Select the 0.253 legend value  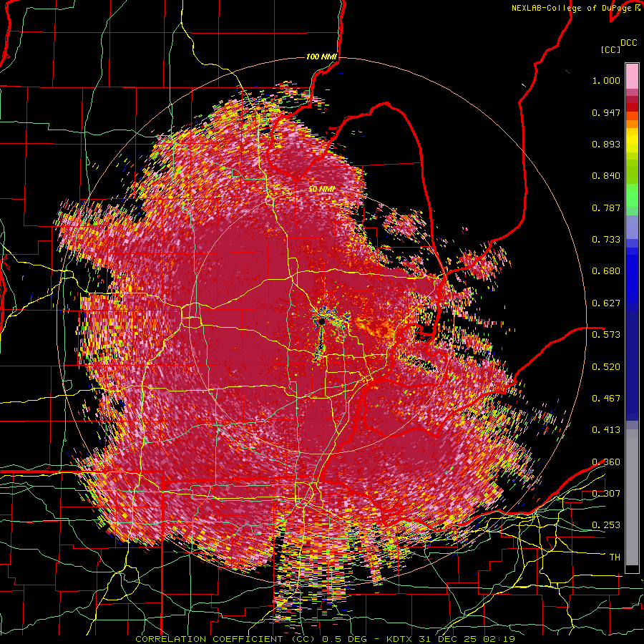tap(606, 525)
